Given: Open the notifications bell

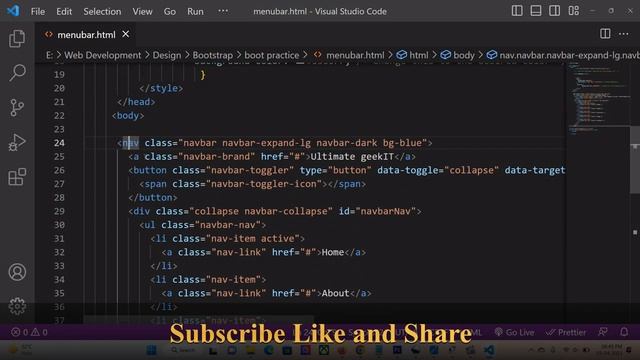Looking at the screenshot, I should [x=624, y=332].
